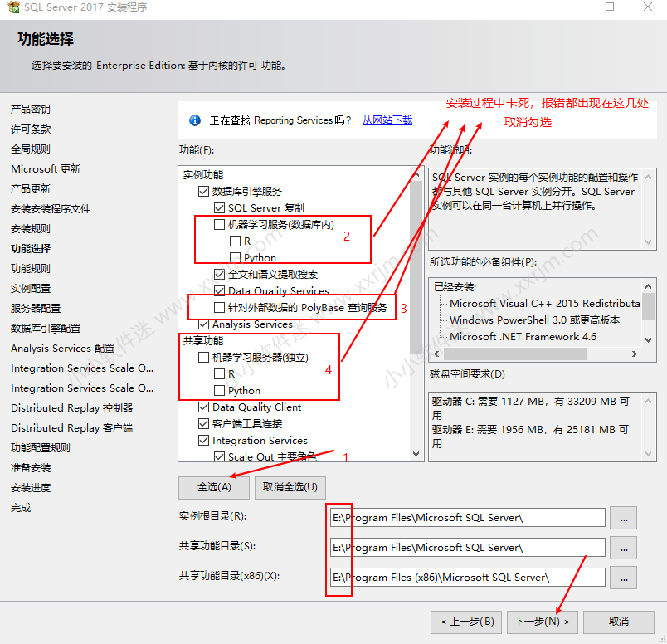This screenshot has height=644, width=667.
Task: Browse for the 实例根目录 folder
Action: point(624,518)
